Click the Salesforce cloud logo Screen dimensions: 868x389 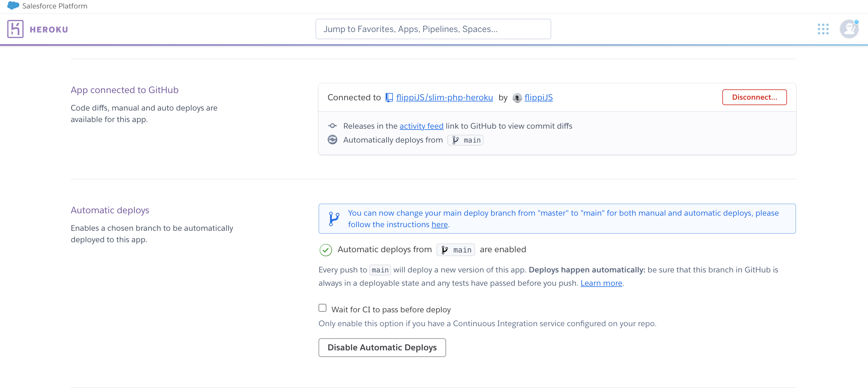coord(13,6)
